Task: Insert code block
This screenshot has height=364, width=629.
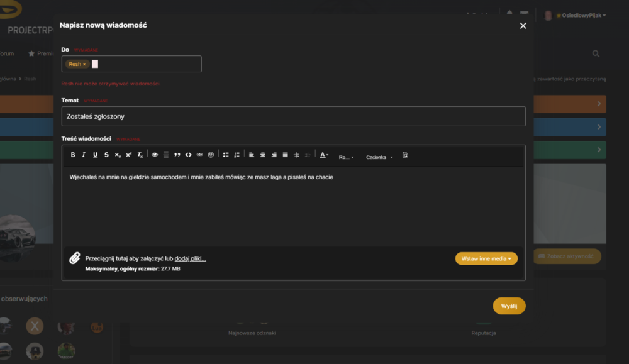Action: tap(188, 155)
